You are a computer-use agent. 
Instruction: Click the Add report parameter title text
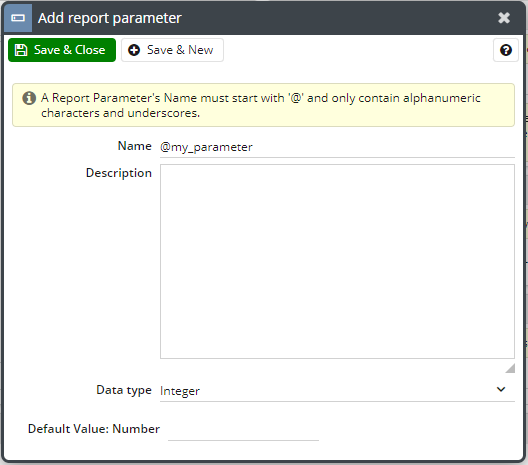[x=110, y=18]
